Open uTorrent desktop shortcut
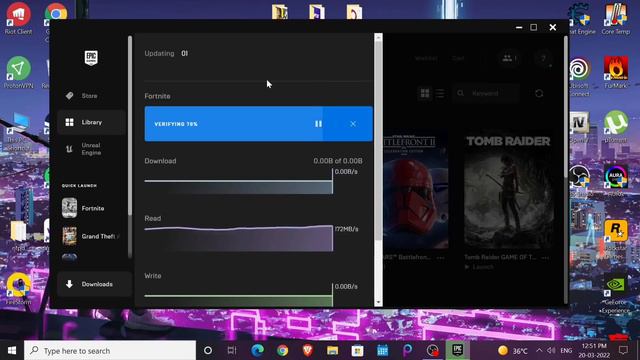 616,127
